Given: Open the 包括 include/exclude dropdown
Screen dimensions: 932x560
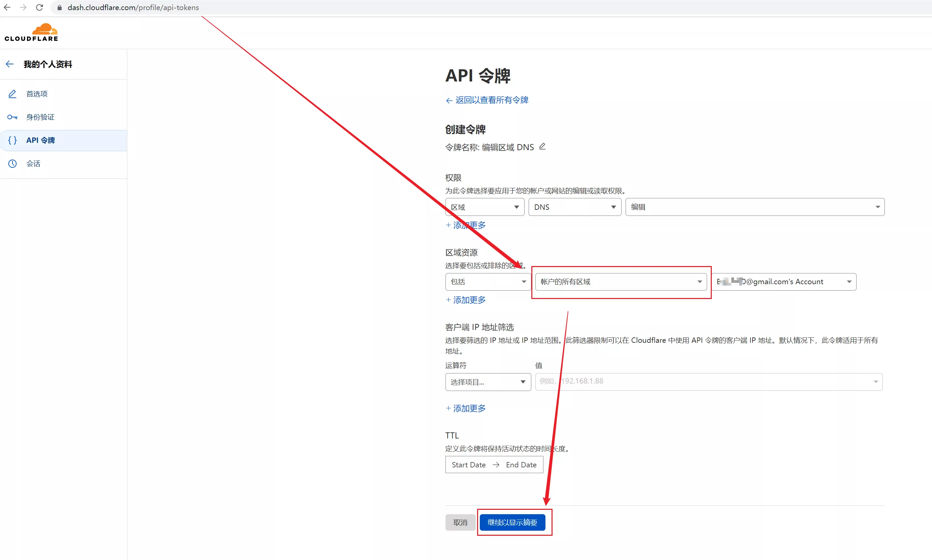Looking at the screenshot, I should click(x=488, y=282).
